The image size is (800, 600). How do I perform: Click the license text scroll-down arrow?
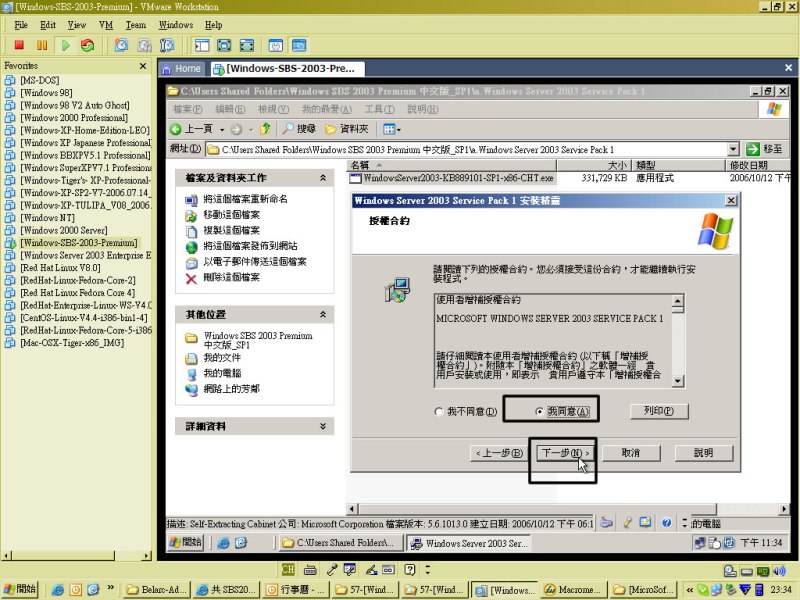678,381
